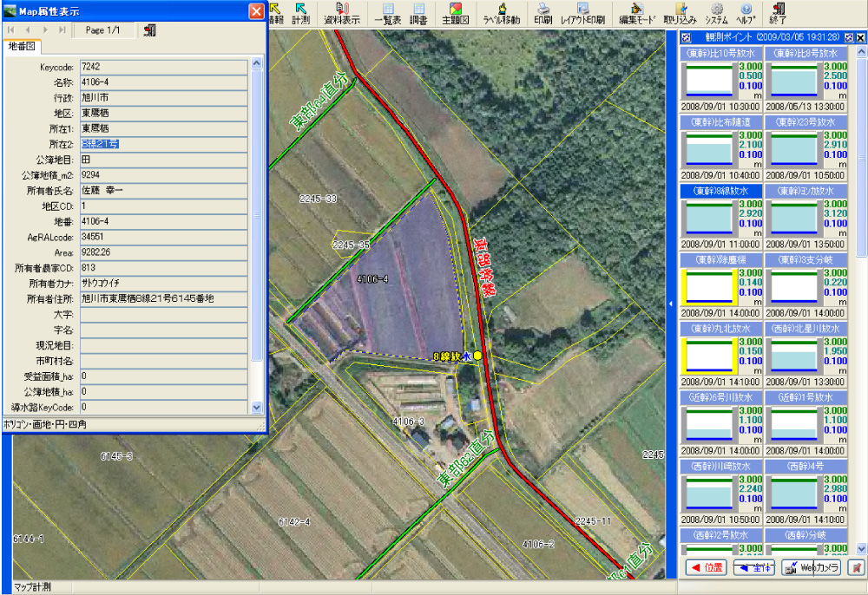Click the 所在2 field value

pyautogui.click(x=163, y=144)
